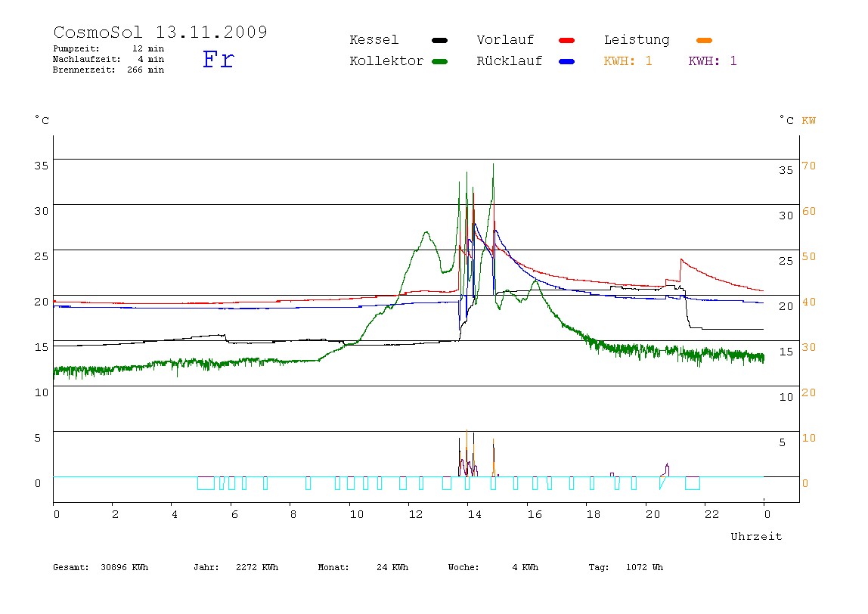Click the green Kollektor legend swatch
This screenshot has height=614, width=868.
[x=439, y=61]
